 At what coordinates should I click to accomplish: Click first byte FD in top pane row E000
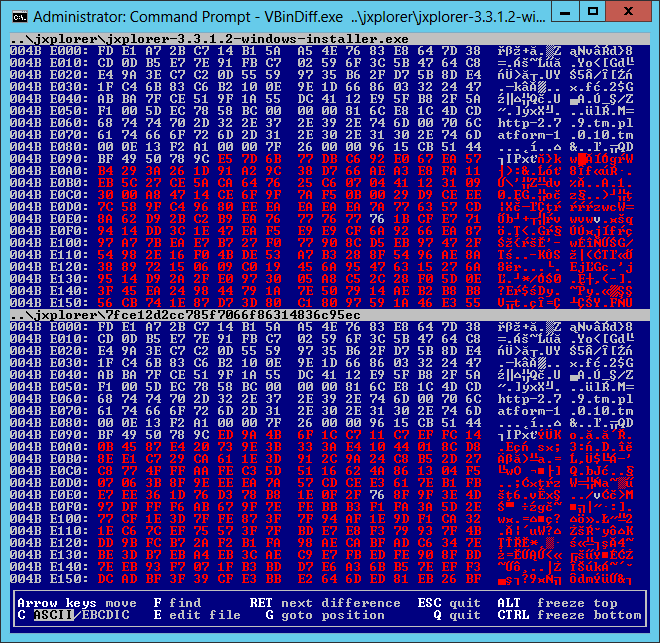pyautogui.click(x=105, y=51)
